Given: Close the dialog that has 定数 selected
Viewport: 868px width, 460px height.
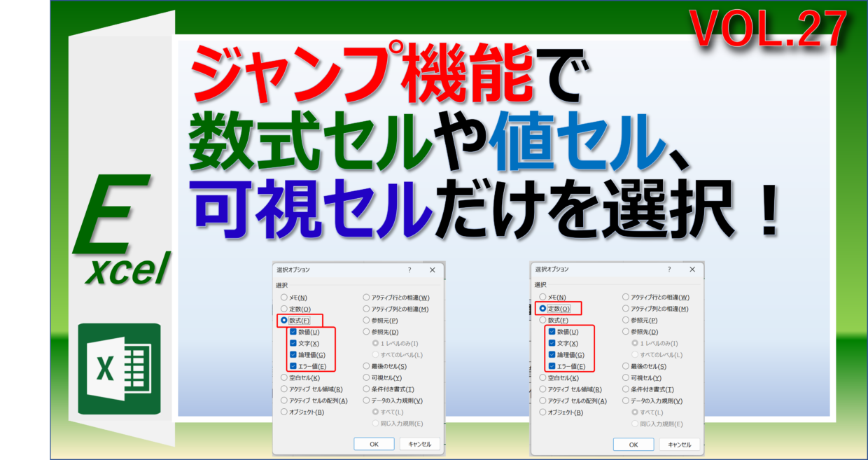Looking at the screenshot, I should [x=692, y=270].
